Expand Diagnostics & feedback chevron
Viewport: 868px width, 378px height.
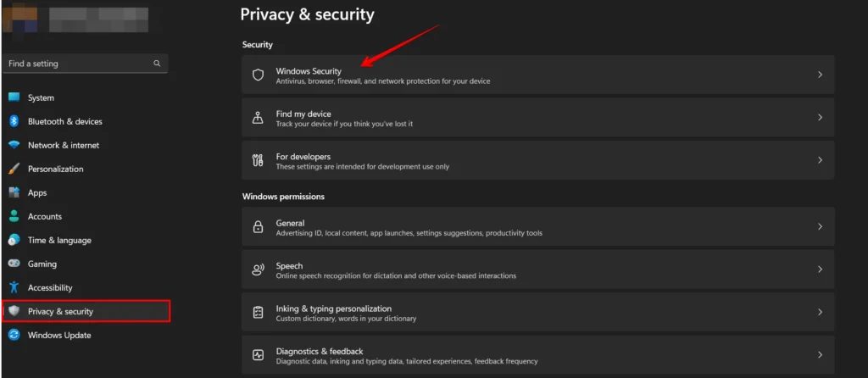click(821, 355)
